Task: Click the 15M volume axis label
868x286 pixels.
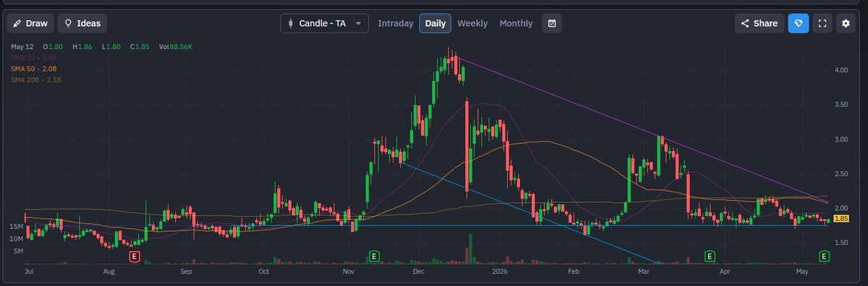Action: pyautogui.click(x=17, y=226)
